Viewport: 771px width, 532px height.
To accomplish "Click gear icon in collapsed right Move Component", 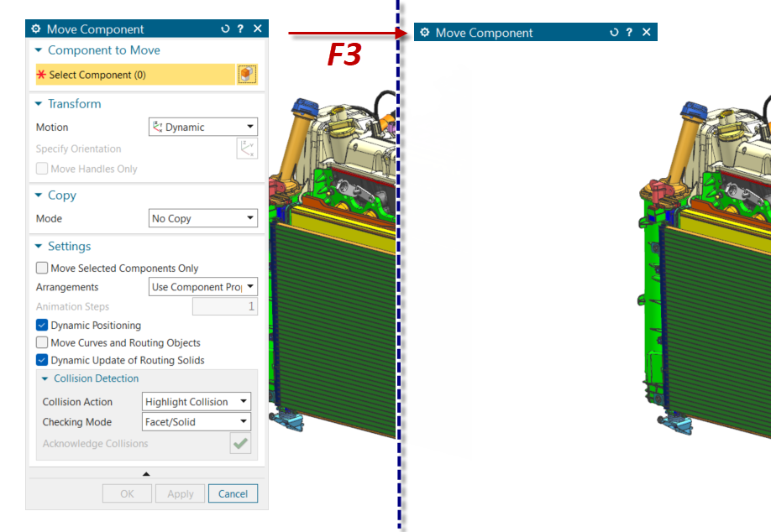I will pos(425,33).
